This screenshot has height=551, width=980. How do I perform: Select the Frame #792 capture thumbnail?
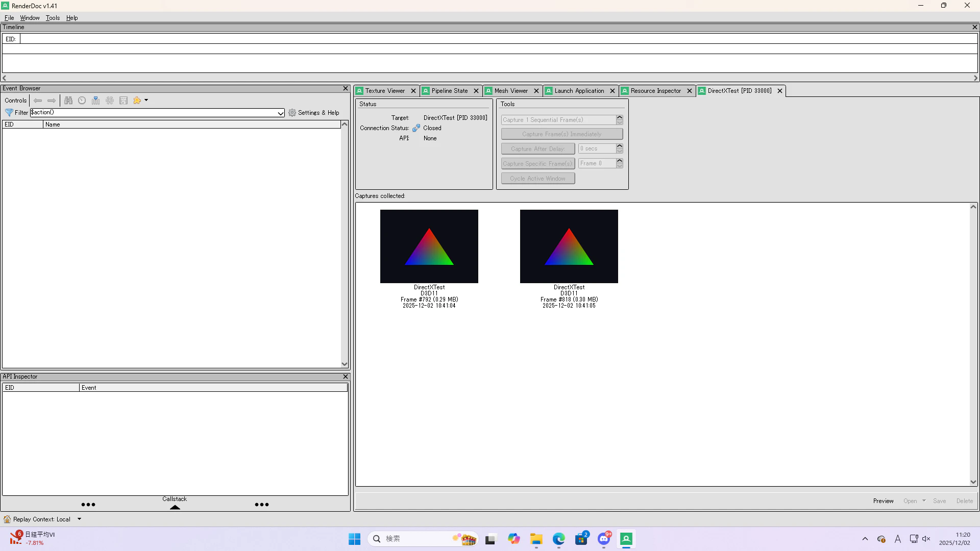click(x=429, y=246)
